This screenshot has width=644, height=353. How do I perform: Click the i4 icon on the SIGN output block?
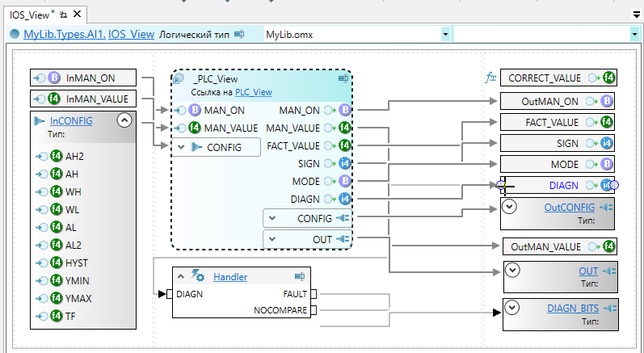point(606,143)
